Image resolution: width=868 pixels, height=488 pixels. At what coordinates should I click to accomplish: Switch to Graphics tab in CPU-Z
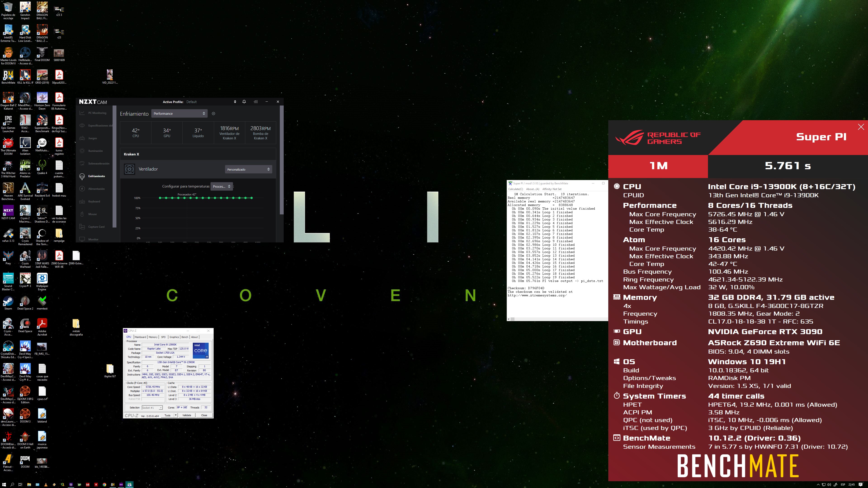coord(174,337)
